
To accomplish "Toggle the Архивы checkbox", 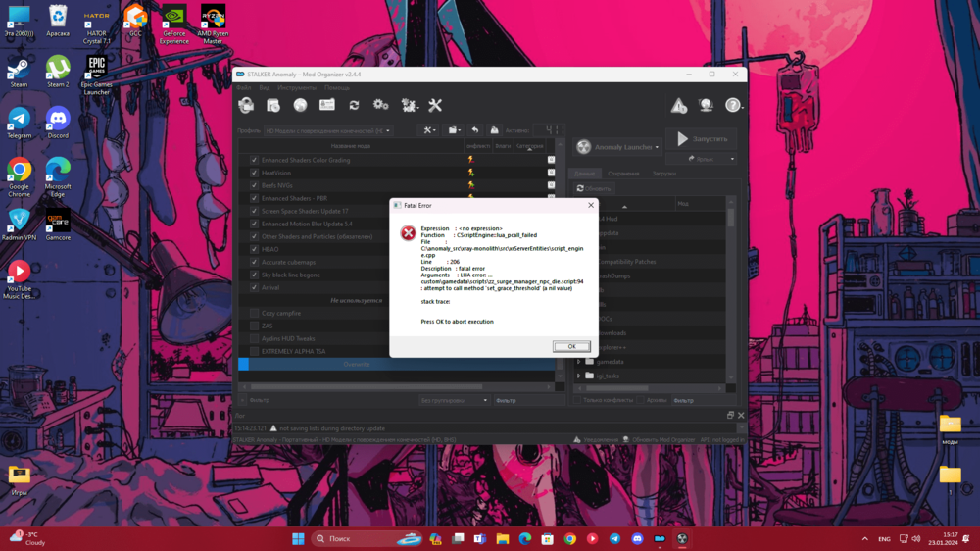I will pos(641,400).
